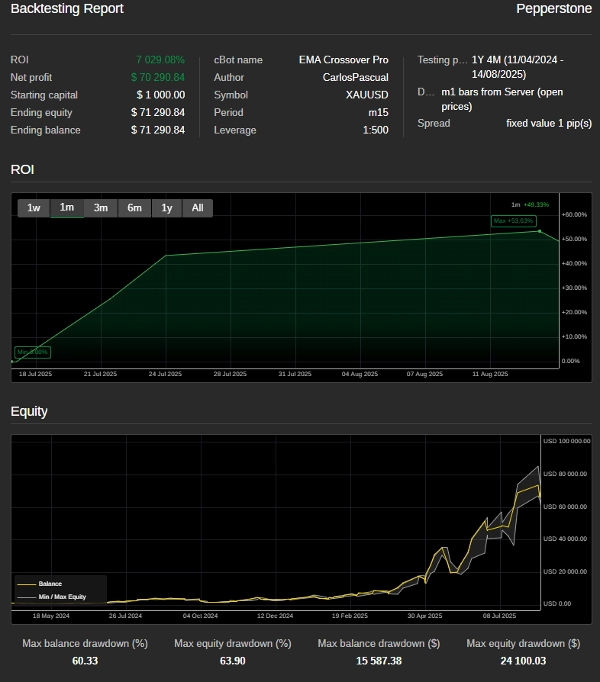Click the Min marker on ROI chart
600x682 pixels.
(32, 352)
